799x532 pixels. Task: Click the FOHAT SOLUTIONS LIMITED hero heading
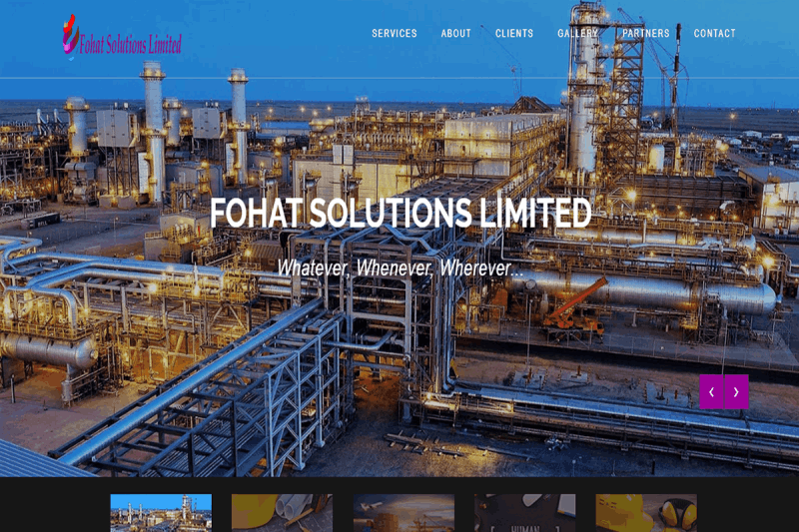tap(400, 213)
